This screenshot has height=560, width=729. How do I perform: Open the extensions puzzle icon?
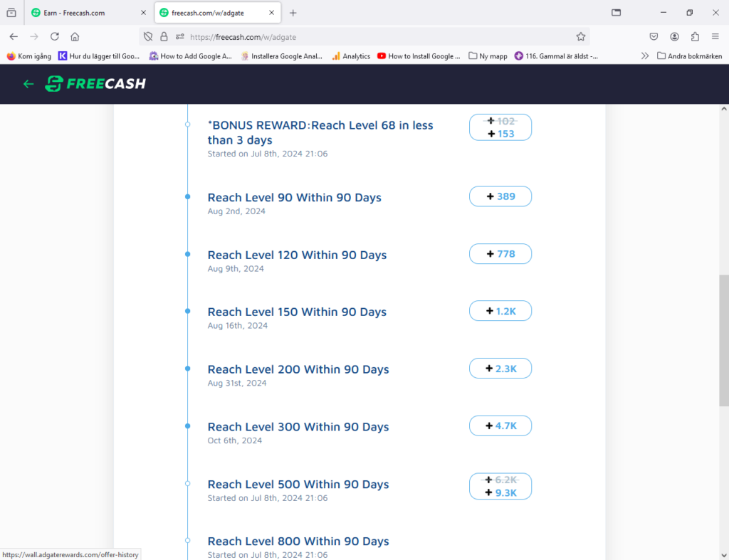point(695,37)
